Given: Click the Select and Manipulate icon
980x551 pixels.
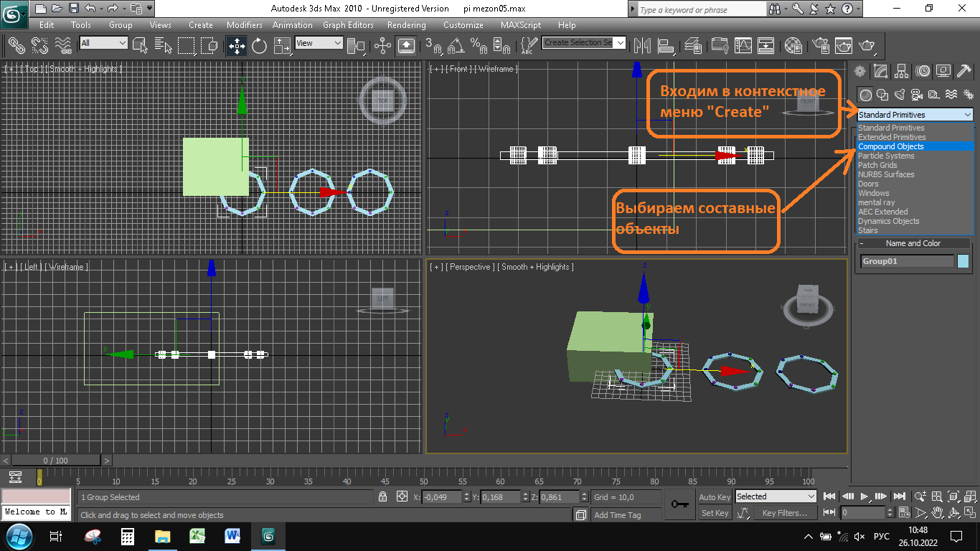Looking at the screenshot, I should (383, 46).
